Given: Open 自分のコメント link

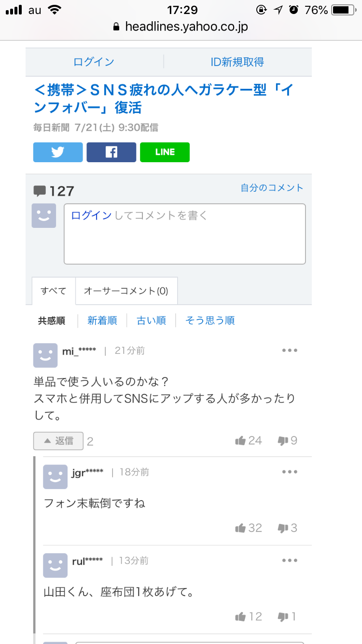Looking at the screenshot, I should (x=272, y=188).
